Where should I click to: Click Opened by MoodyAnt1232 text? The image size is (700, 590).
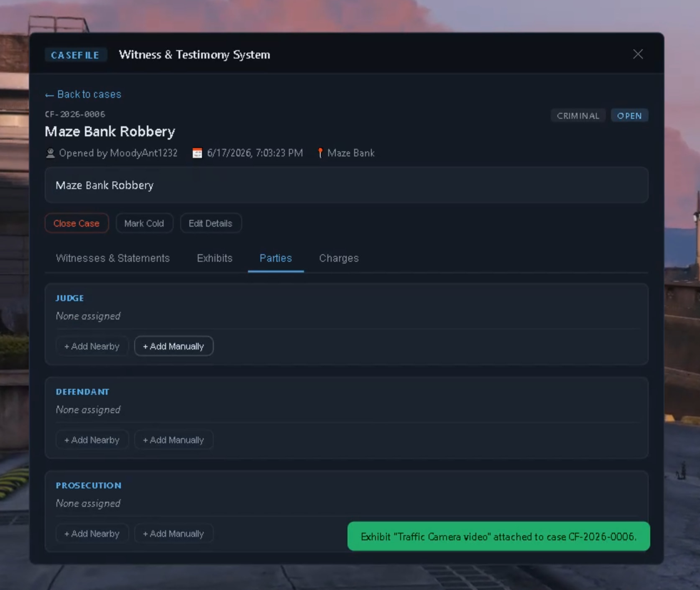(x=118, y=153)
